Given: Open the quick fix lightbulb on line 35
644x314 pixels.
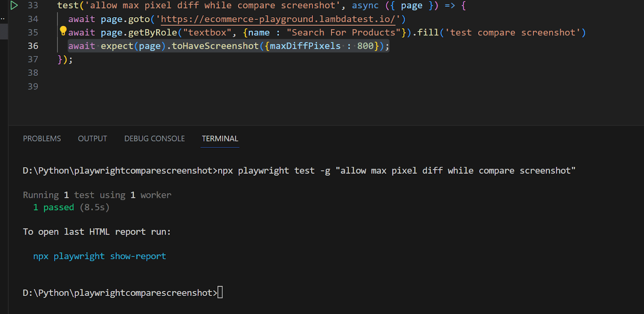Looking at the screenshot, I should pyautogui.click(x=63, y=30).
